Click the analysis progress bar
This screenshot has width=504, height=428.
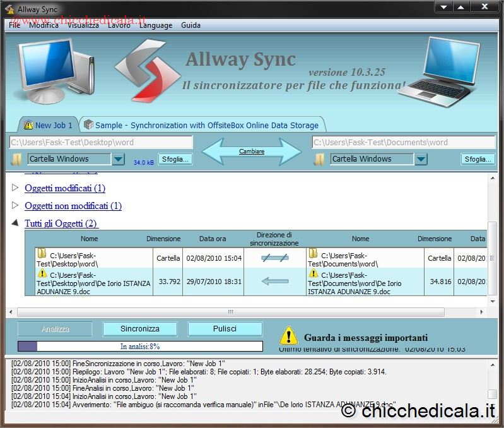[x=140, y=346]
